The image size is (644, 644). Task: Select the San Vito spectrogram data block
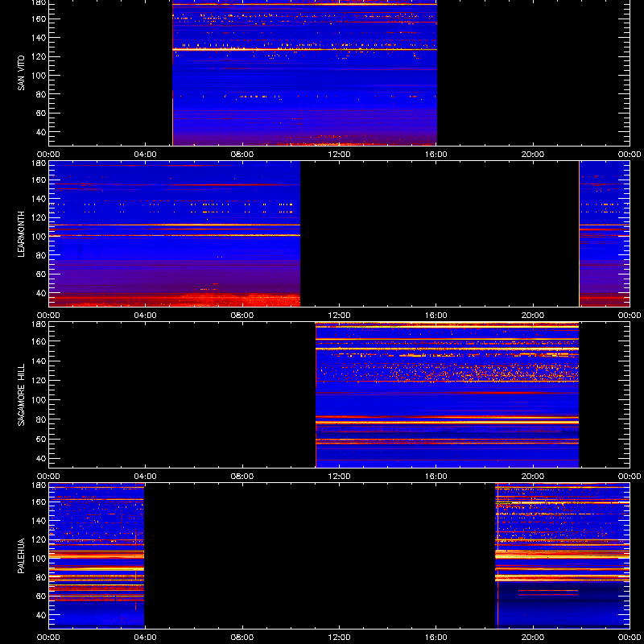(x=305, y=72)
